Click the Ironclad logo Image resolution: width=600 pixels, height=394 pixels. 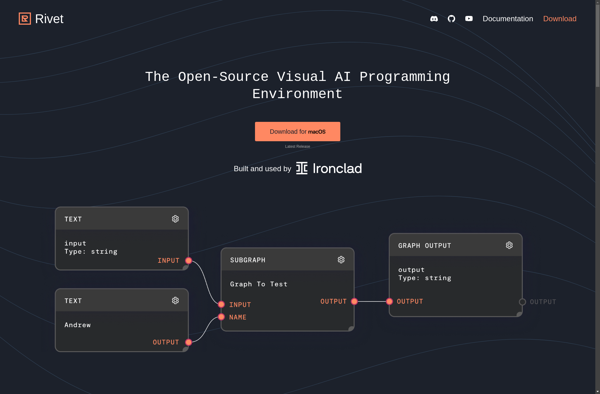tap(329, 168)
